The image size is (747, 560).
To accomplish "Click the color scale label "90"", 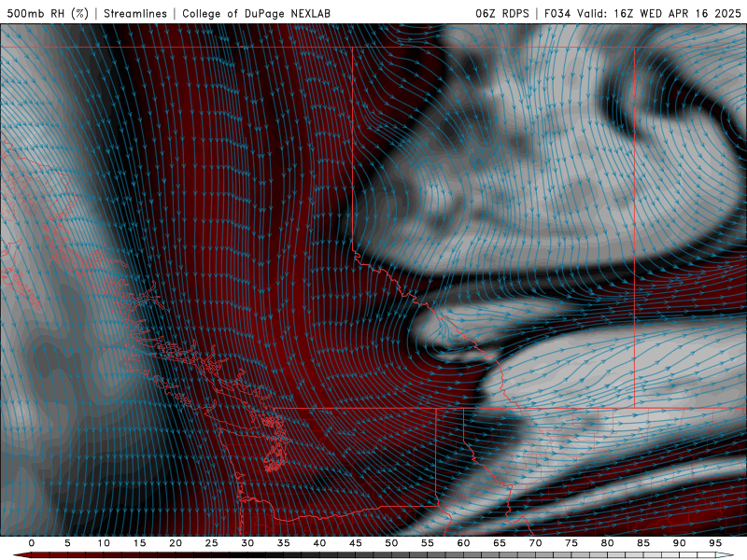I will (680, 543).
